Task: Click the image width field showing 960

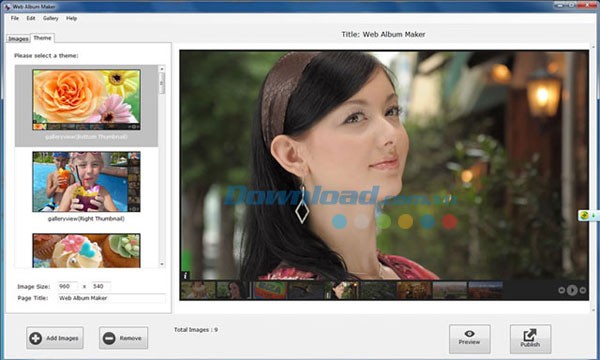Action: [x=68, y=286]
